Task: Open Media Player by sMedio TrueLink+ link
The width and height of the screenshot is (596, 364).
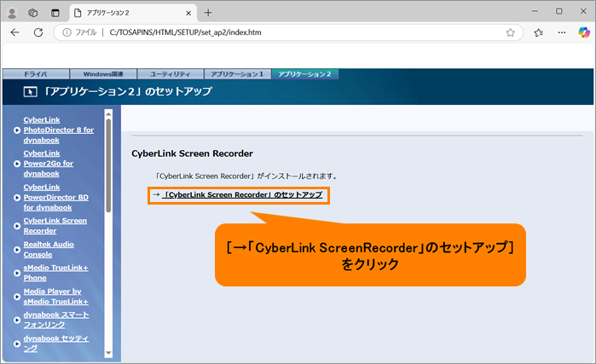Action: (x=56, y=297)
